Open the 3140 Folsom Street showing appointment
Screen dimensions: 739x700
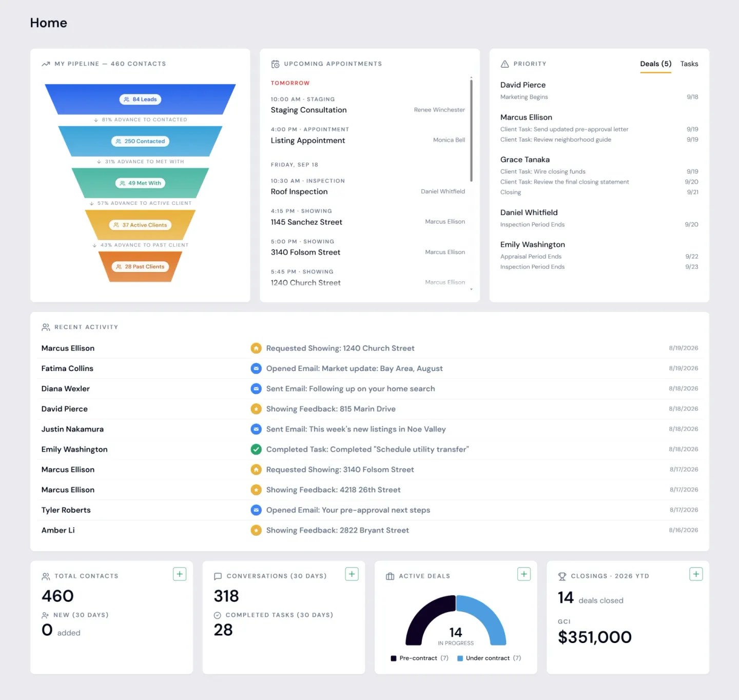368,247
